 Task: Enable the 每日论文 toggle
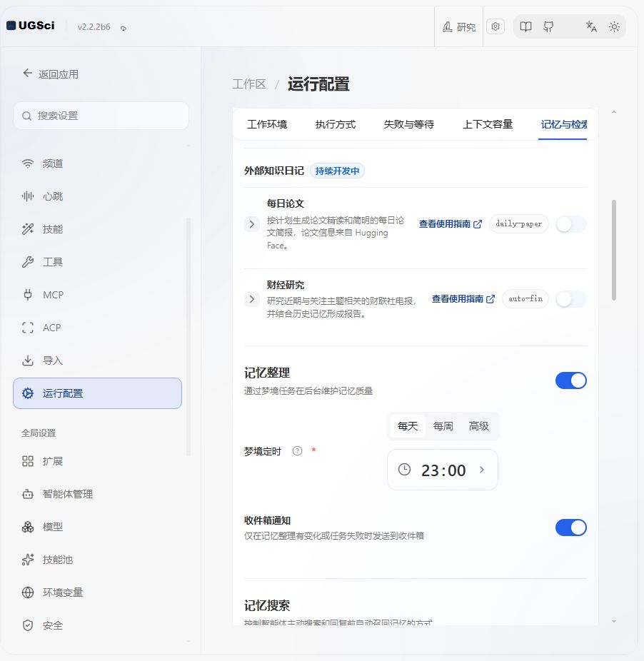(571, 224)
